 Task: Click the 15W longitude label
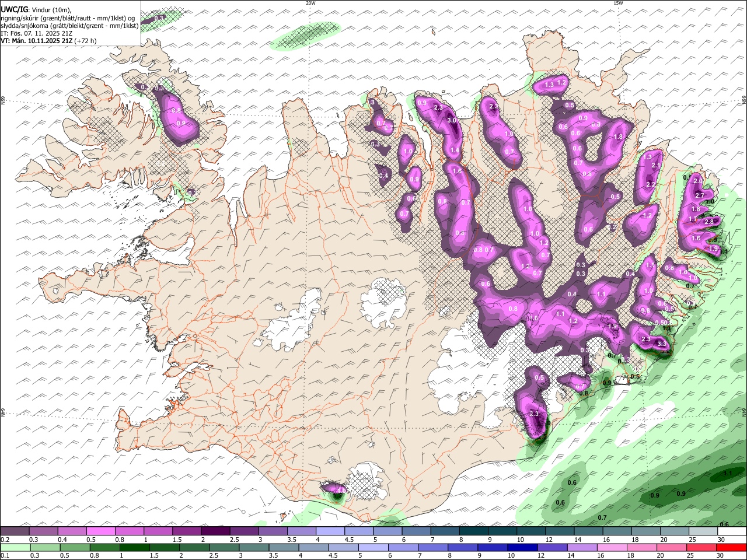pyautogui.click(x=618, y=3)
